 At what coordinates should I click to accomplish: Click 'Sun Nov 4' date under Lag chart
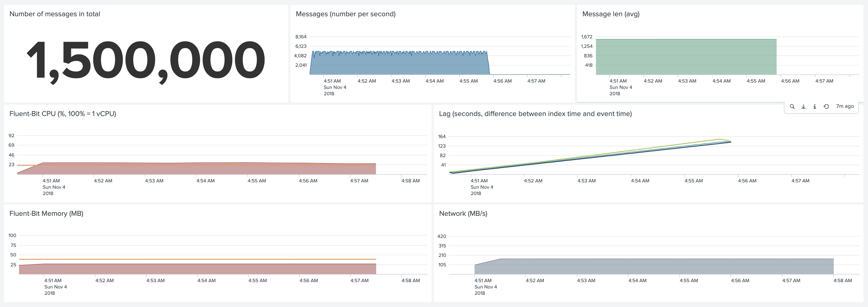point(482,187)
